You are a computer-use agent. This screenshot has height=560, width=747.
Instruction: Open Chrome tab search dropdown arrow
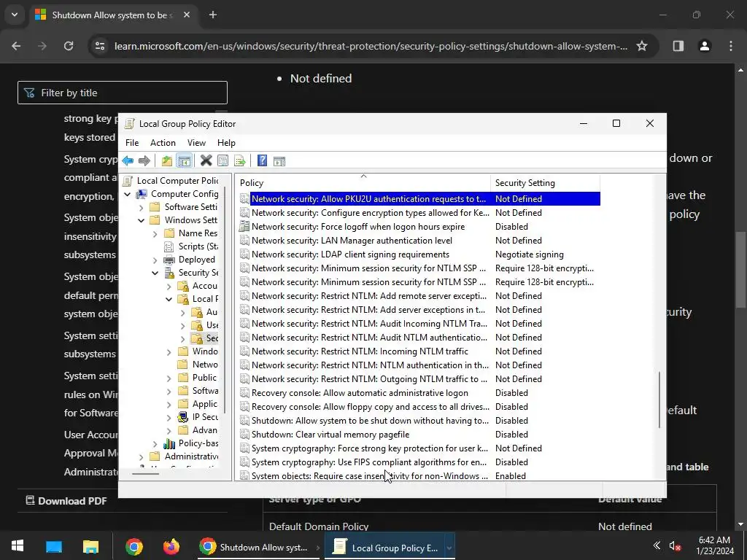(x=15, y=15)
